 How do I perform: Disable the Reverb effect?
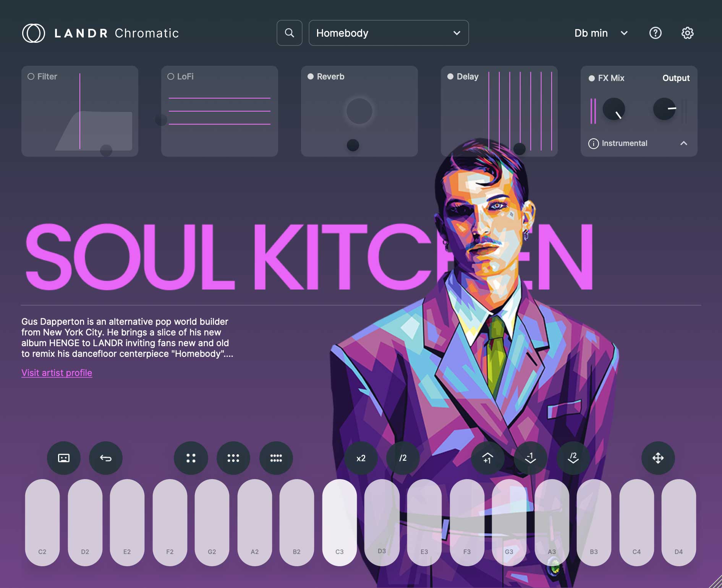click(x=311, y=76)
